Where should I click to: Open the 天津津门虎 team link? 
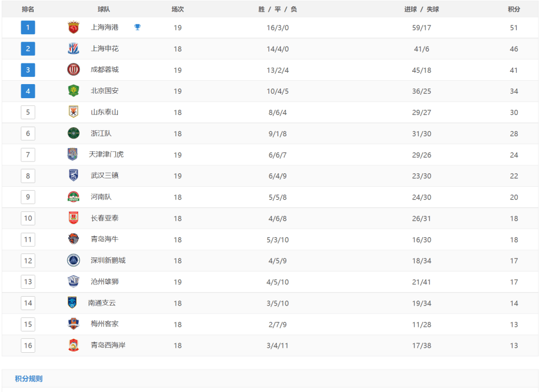pos(106,154)
